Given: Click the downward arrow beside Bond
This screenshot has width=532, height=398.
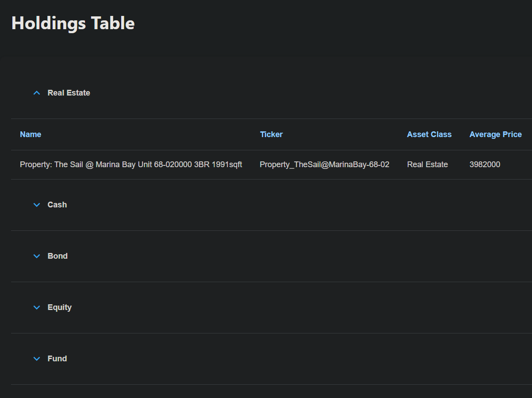Looking at the screenshot, I should (x=36, y=256).
